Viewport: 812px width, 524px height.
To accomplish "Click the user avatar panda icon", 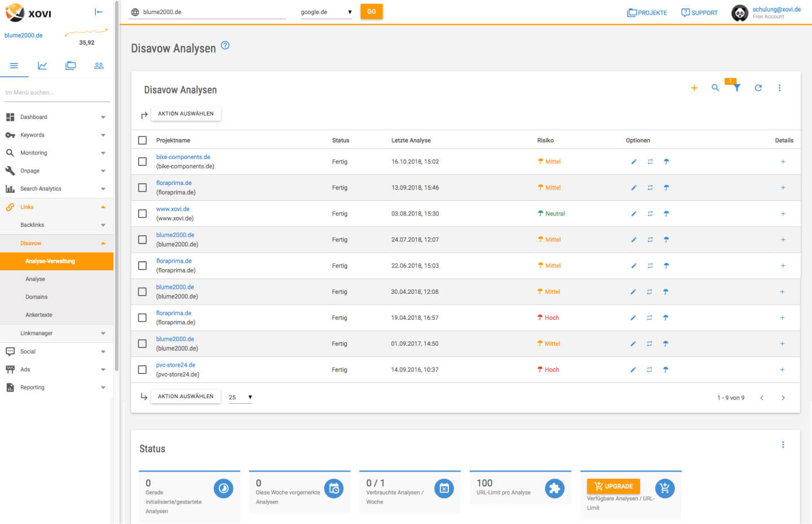I will [x=740, y=12].
